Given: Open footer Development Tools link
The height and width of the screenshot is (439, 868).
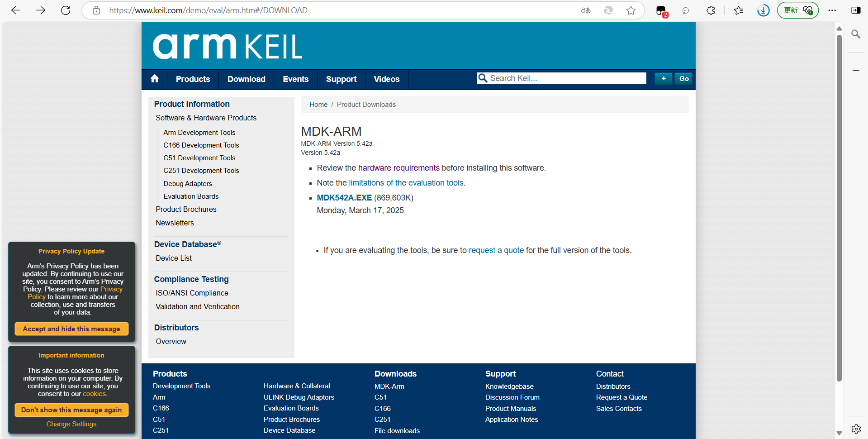Looking at the screenshot, I should [x=181, y=386].
